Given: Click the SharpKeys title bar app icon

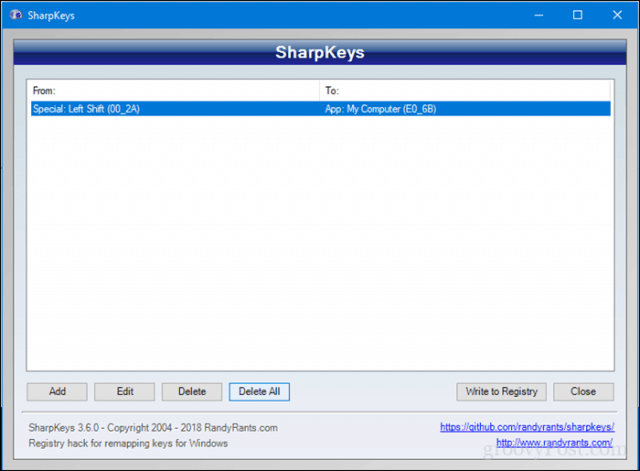Looking at the screenshot, I should (16, 15).
